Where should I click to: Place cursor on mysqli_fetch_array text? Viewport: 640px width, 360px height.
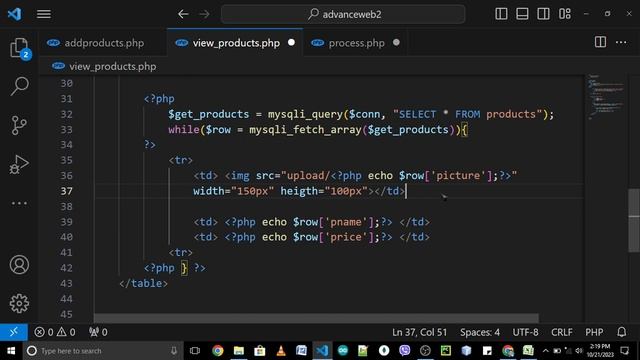click(305, 129)
